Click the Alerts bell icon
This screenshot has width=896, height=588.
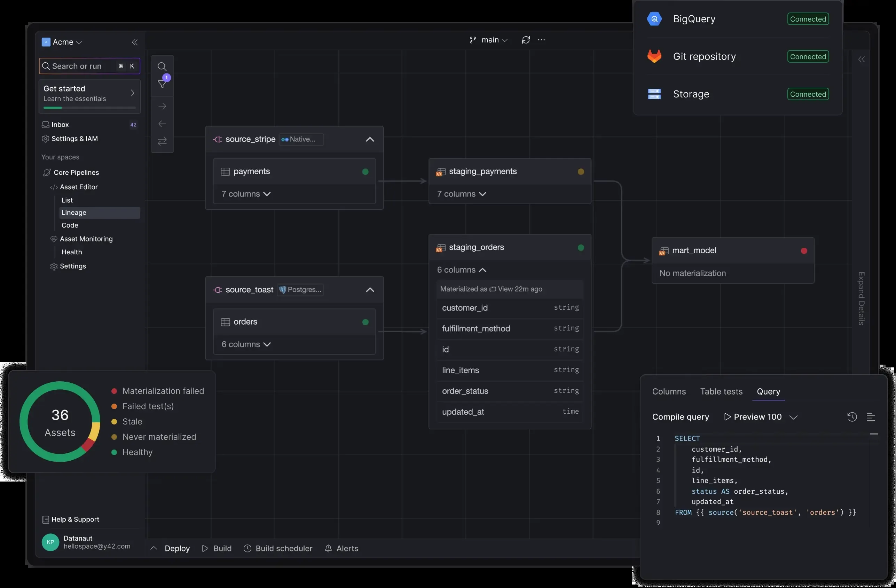328,548
